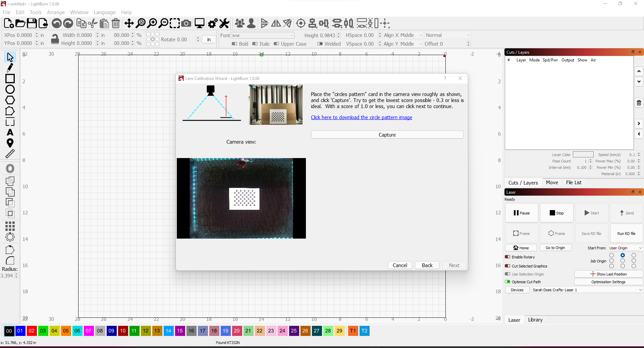Open the Sarah Does Crafts-Laser 1 device dropdown
This screenshot has height=348, width=644.
(x=587, y=290)
